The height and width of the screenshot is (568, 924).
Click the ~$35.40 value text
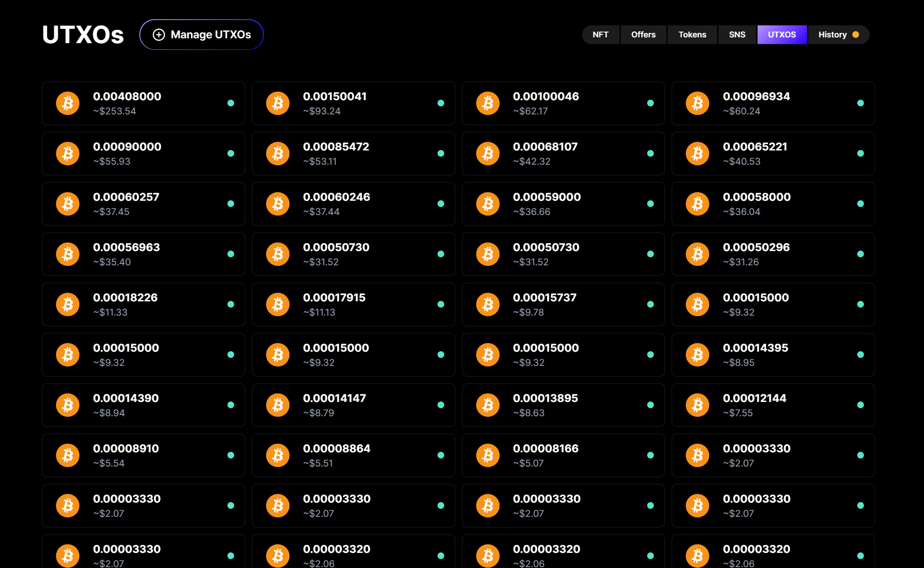click(x=112, y=262)
